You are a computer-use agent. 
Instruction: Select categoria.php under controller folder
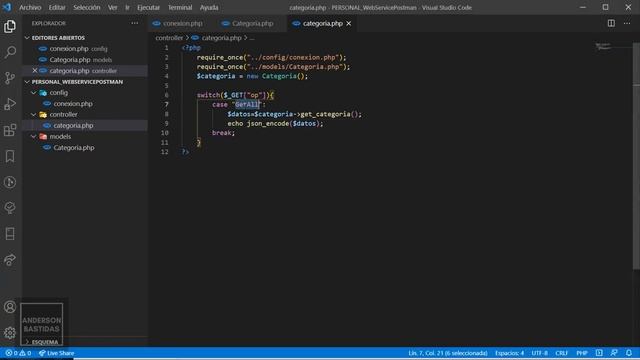tap(73, 126)
